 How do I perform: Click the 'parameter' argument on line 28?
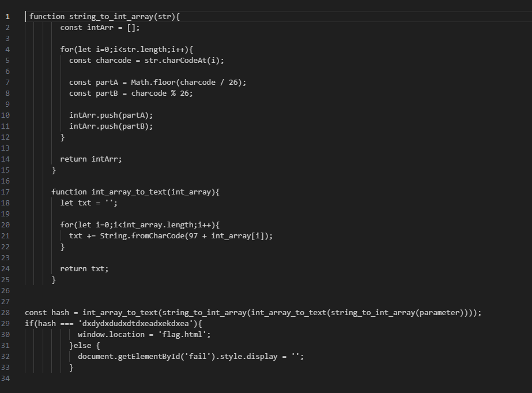[x=441, y=313]
